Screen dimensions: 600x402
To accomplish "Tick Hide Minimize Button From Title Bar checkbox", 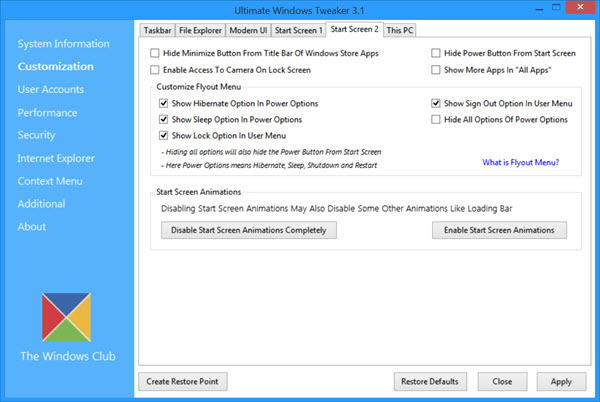I will click(x=155, y=53).
